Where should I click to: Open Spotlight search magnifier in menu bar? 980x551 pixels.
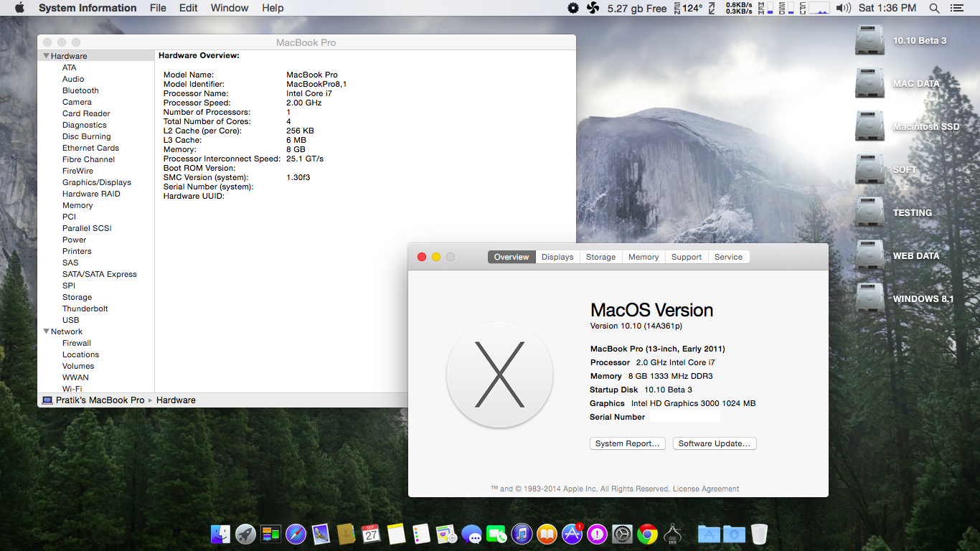(934, 8)
